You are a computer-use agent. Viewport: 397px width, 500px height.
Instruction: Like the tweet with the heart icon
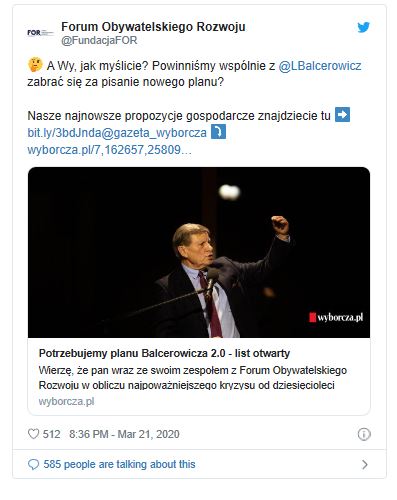tap(33, 434)
